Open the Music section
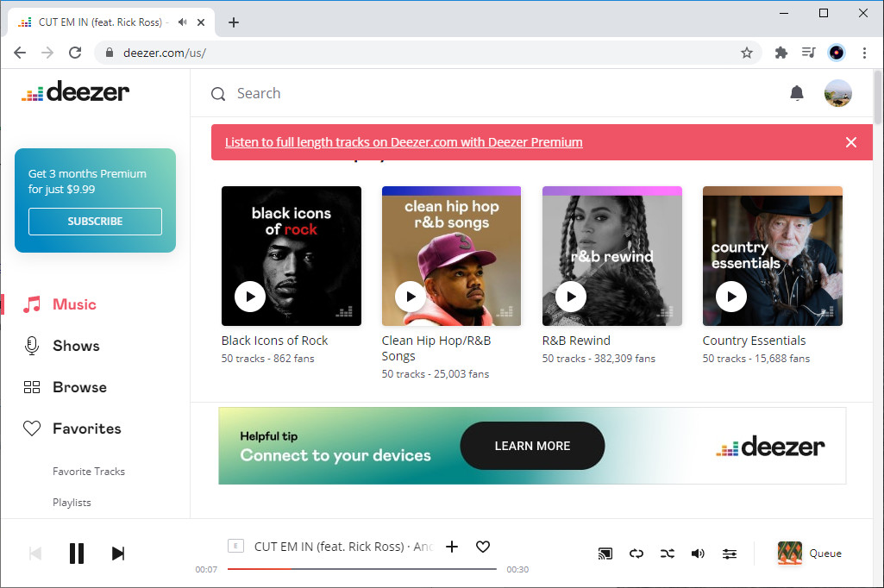The image size is (884, 588). pyautogui.click(x=74, y=303)
